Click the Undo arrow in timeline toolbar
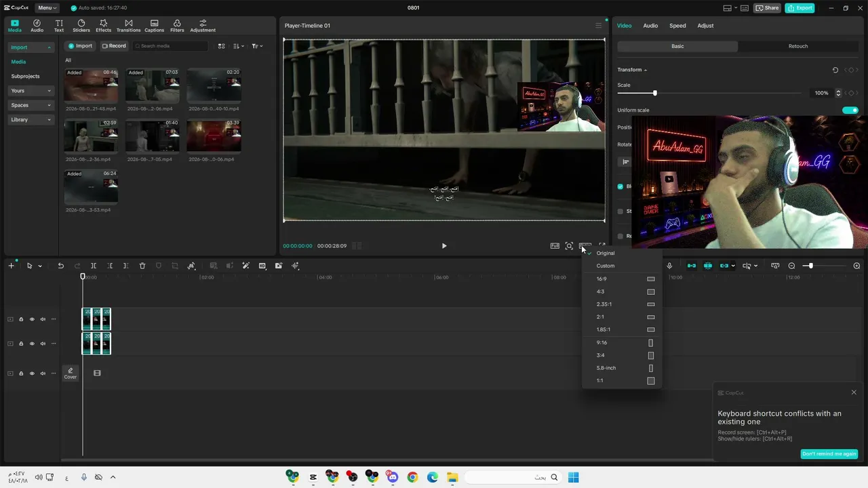The height and width of the screenshot is (488, 868). [x=61, y=266]
